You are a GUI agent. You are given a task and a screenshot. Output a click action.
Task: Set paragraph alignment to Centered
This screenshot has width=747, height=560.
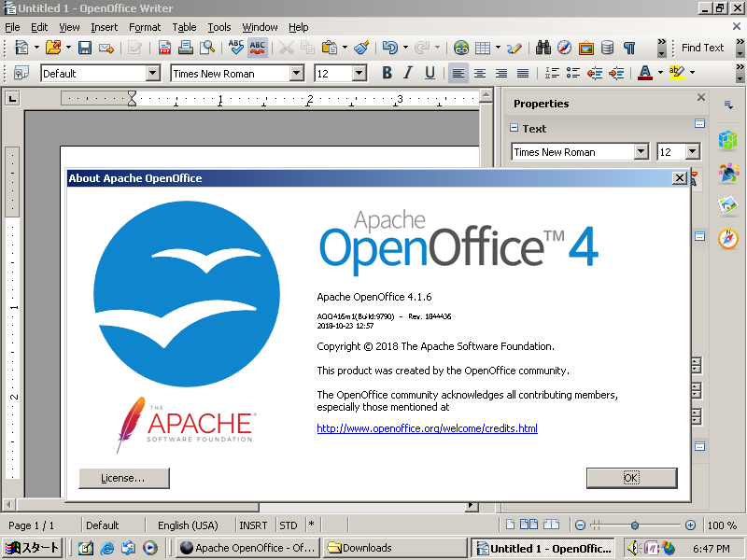[480, 73]
